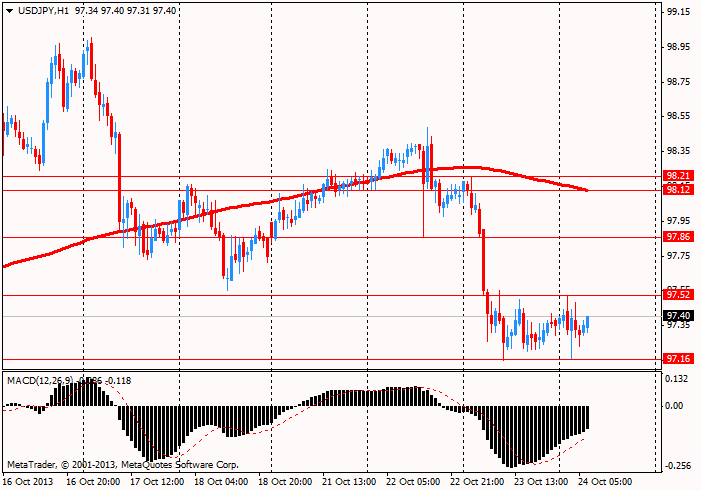Open the USDJPY chart dropdown triangle
Viewport: 701px width, 490px height.
[x=9, y=11]
